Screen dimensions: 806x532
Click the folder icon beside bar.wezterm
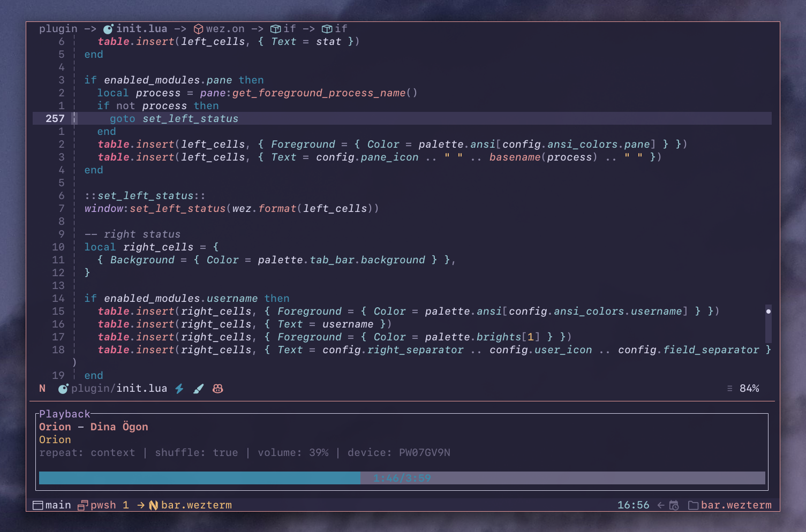[694, 505]
